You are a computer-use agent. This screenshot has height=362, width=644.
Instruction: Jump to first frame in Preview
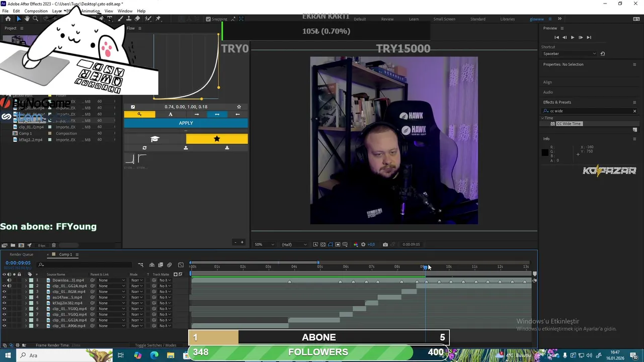[x=556, y=37]
